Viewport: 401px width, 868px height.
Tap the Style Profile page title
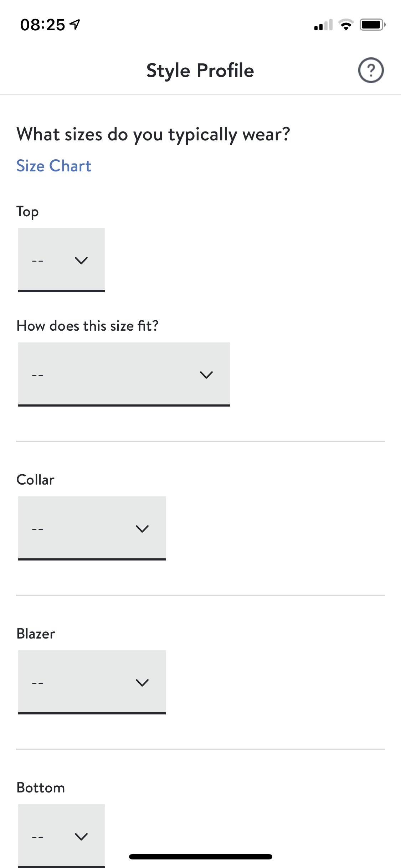(200, 71)
